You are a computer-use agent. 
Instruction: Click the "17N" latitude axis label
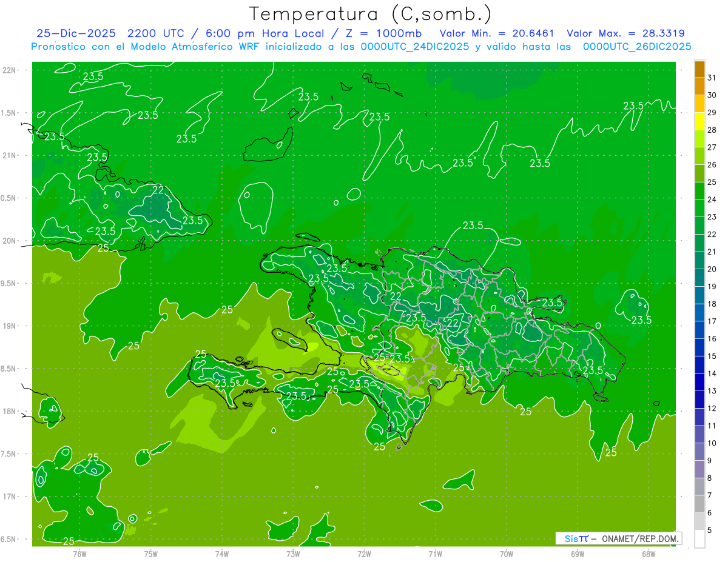coord(9,497)
